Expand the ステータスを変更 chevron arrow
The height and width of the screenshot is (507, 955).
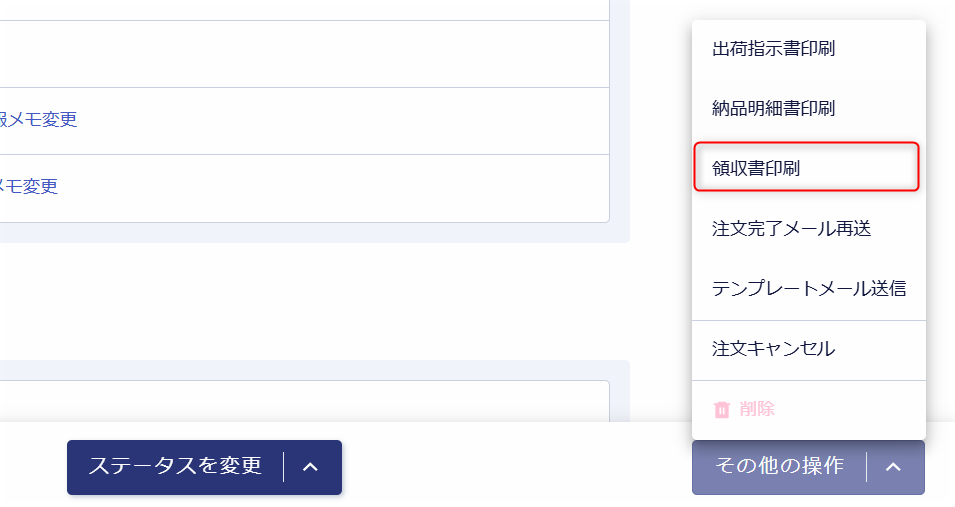point(310,467)
